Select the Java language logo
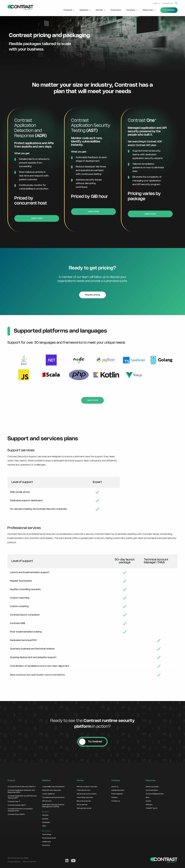This screenshot has width=185, height=868. click(x=24, y=360)
